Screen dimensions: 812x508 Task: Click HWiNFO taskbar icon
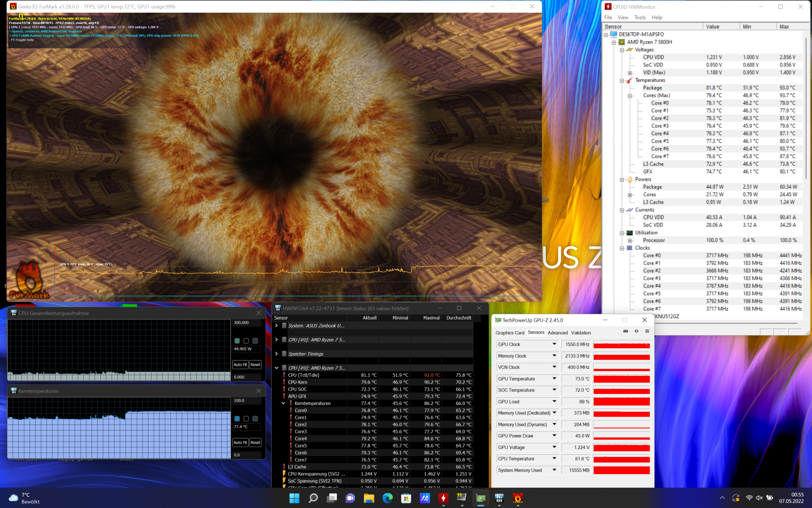point(499,498)
